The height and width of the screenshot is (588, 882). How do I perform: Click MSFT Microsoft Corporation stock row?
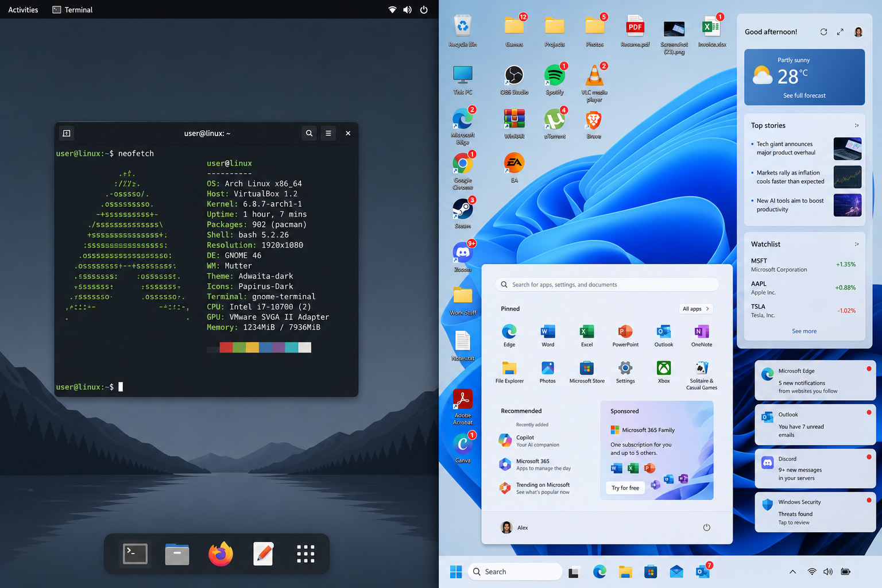803,265
